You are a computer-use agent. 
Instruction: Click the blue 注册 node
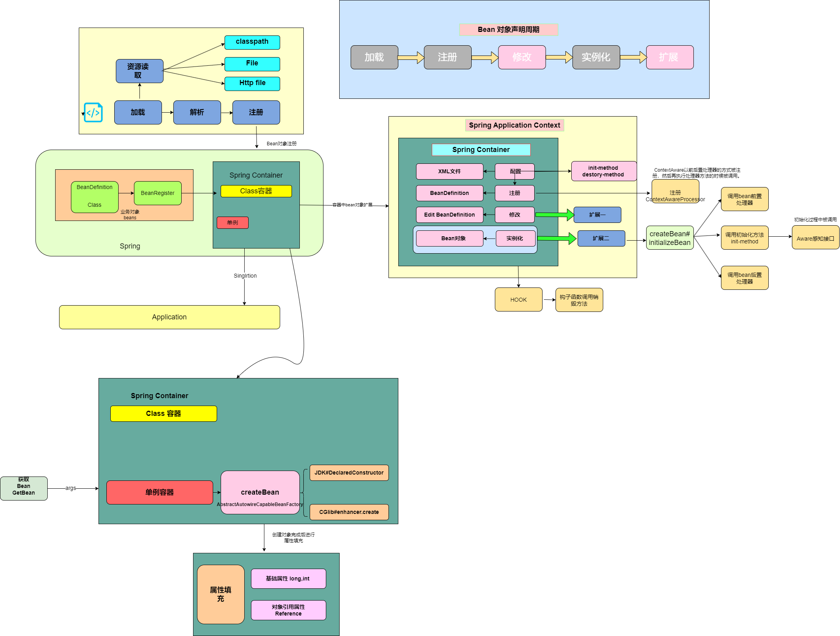[256, 112]
